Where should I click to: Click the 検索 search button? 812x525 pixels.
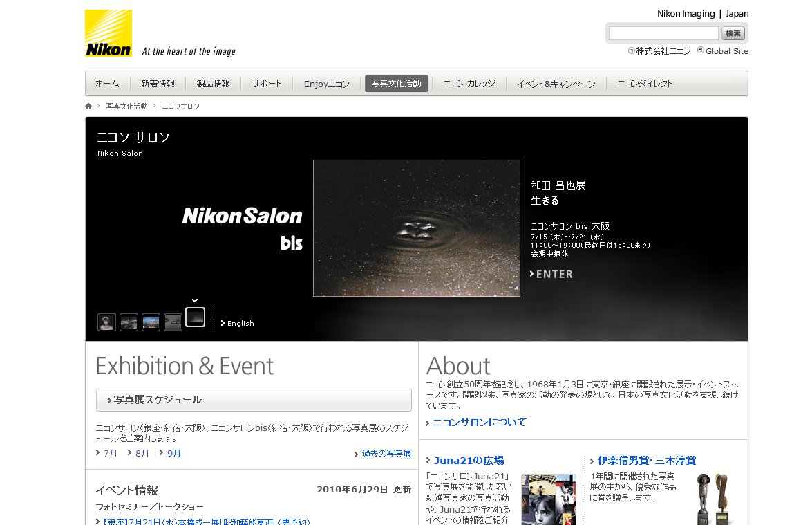tap(733, 33)
